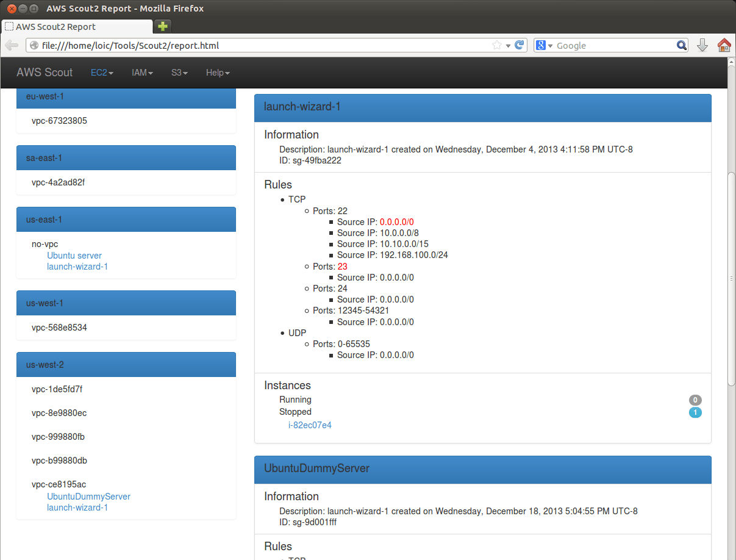Screen dimensions: 736x560
Task: Open the Ubuntu server link
Action: coord(74,256)
